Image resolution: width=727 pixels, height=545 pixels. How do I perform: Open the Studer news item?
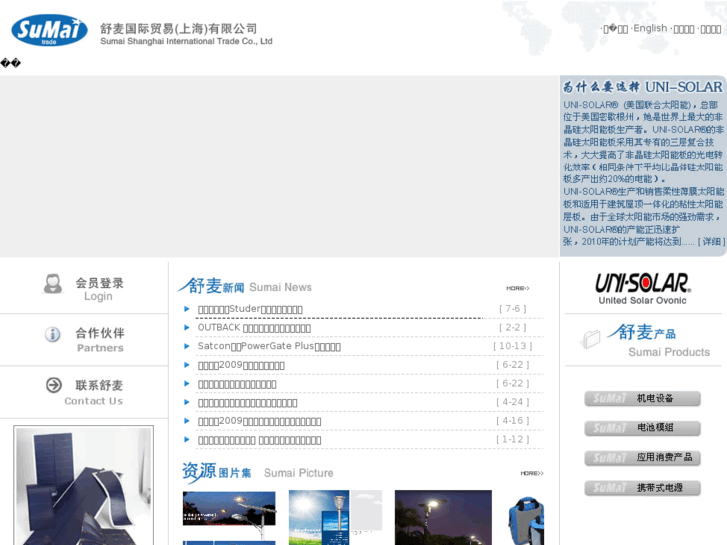point(250,309)
